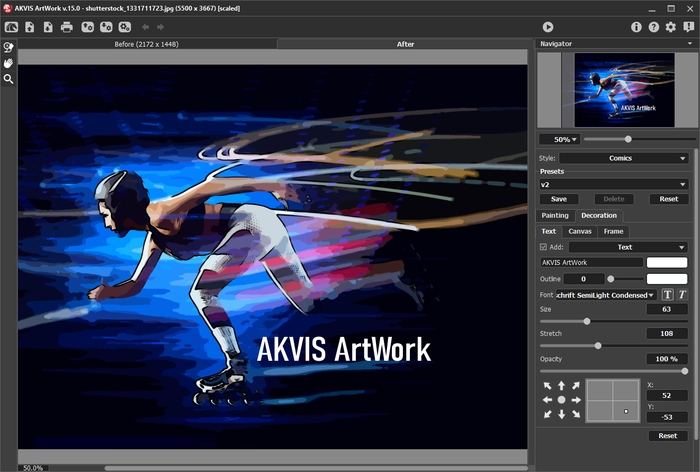Click the Save preset button
700x472 pixels.
click(559, 199)
